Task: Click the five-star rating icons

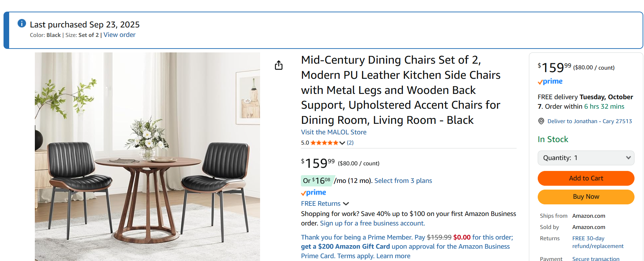Action: (x=324, y=143)
